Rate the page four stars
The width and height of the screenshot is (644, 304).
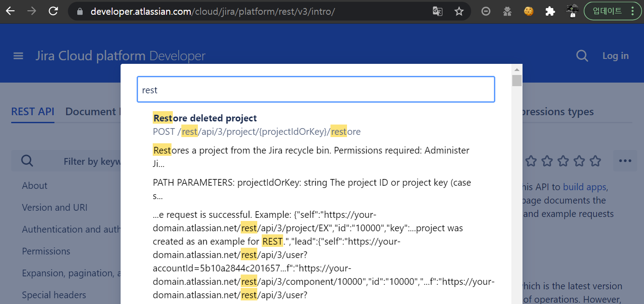coord(579,161)
